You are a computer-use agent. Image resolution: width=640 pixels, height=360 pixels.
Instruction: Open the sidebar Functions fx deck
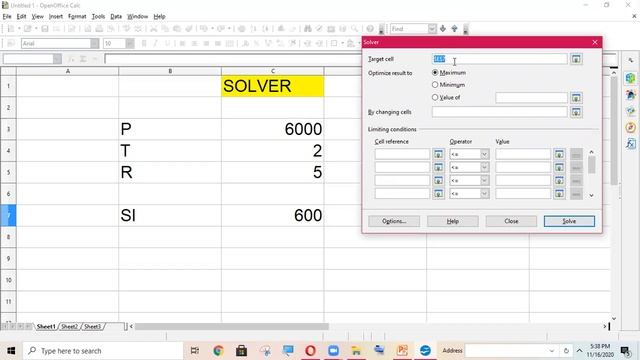631,144
